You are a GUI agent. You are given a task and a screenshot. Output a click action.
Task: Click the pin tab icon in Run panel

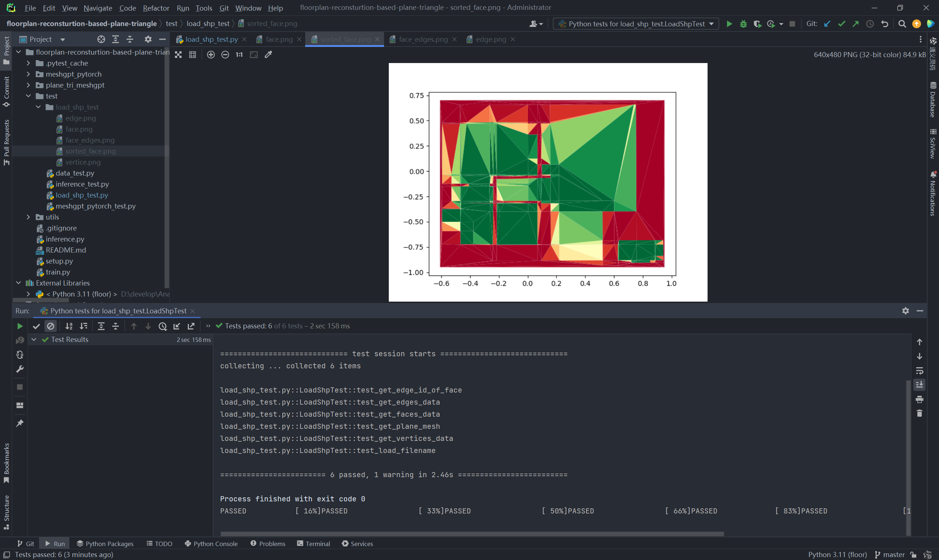tap(20, 423)
